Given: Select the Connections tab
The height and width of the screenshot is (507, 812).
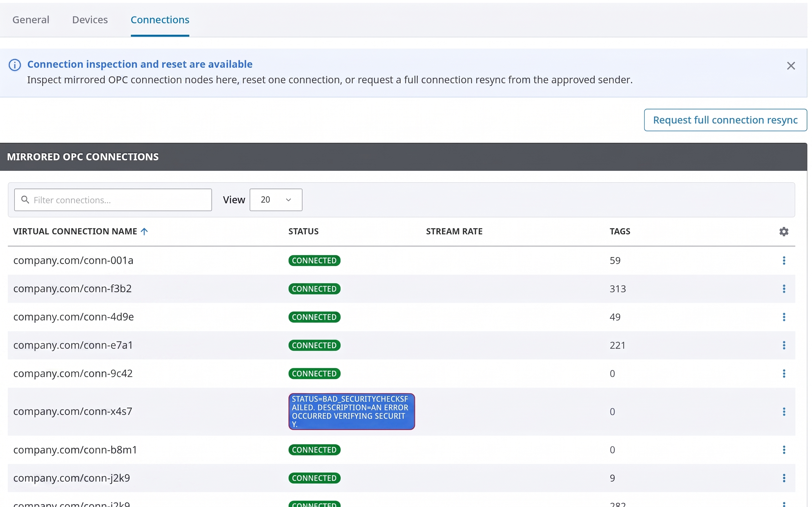Looking at the screenshot, I should (160, 20).
